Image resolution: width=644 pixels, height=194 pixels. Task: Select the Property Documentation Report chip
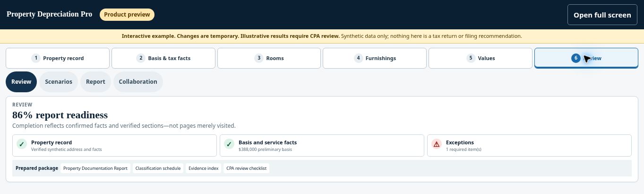(95, 168)
